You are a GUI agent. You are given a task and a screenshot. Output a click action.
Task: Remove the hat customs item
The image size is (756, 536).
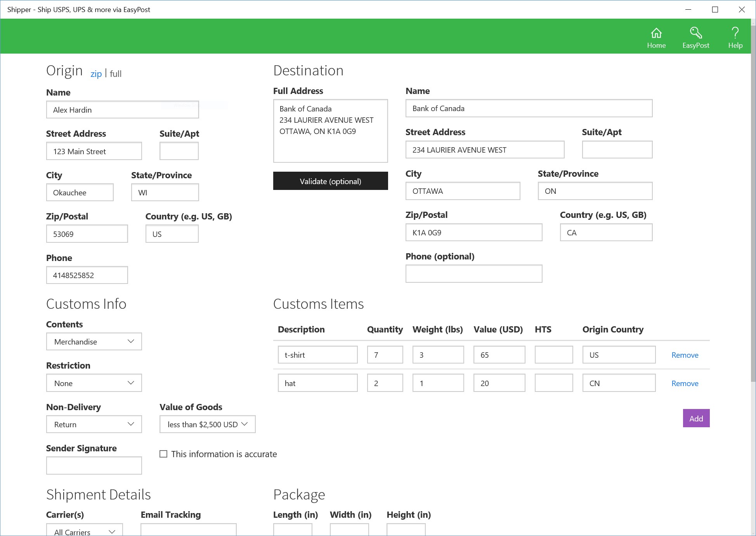pyautogui.click(x=685, y=383)
